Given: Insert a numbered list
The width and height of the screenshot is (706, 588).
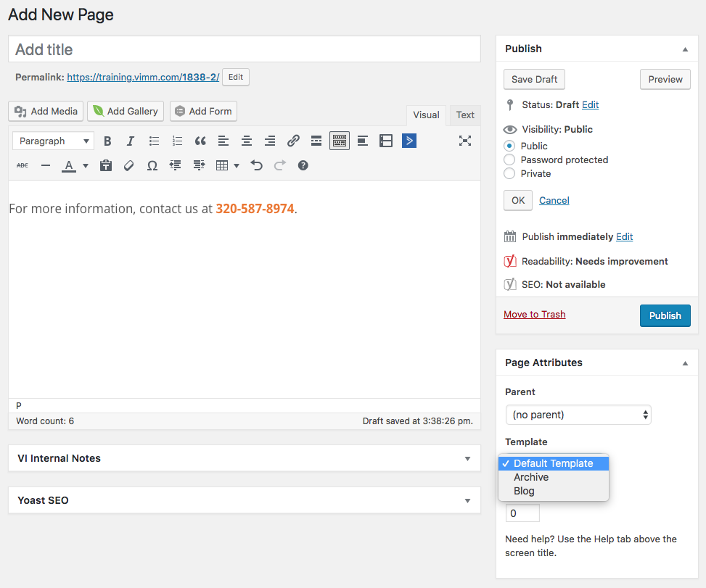Looking at the screenshot, I should click(177, 141).
